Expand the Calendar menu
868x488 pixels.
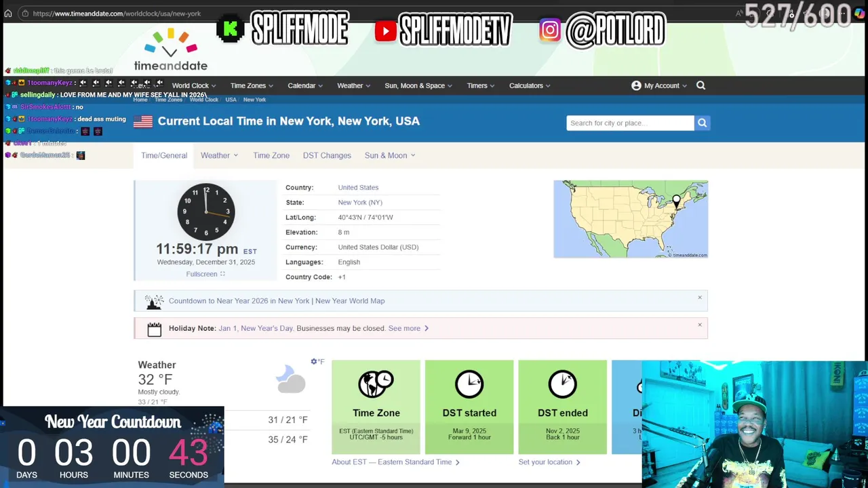305,85
